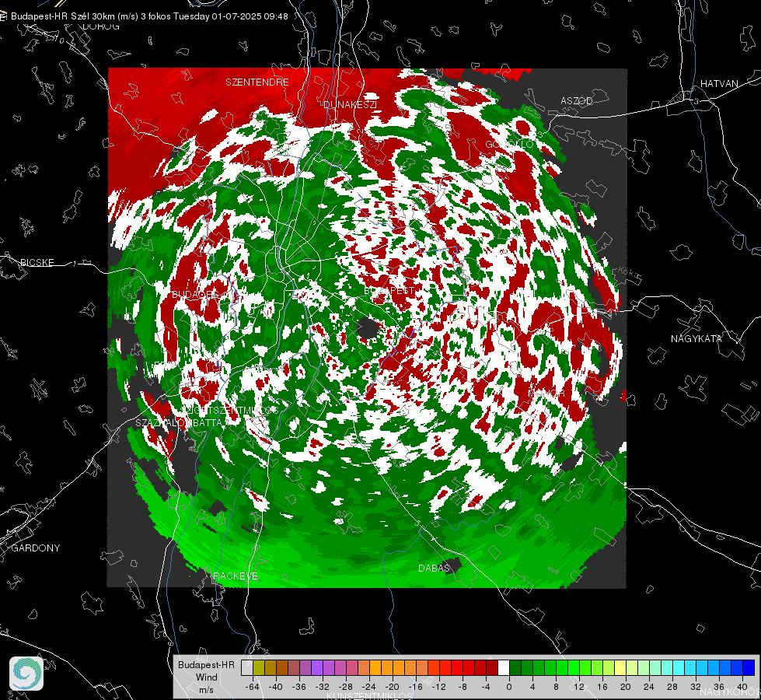Select the light gray first legend swatch

[247, 668]
